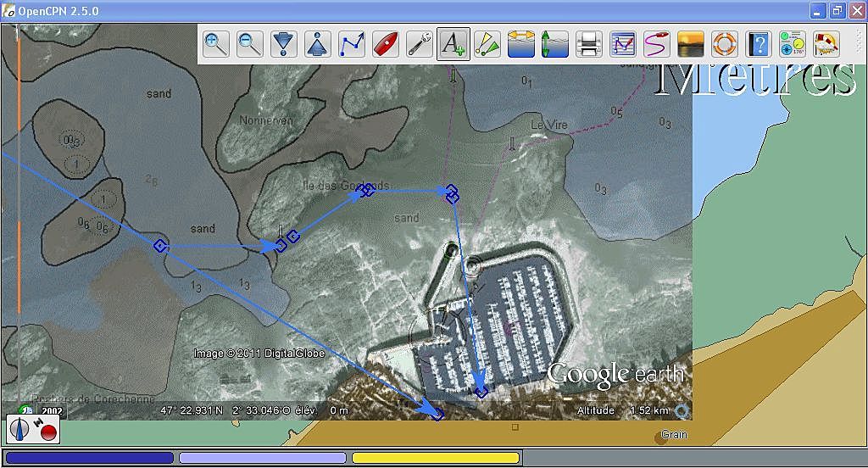This screenshot has width=868, height=468.
Task: Change color scheme via sunset icon
Action: (x=691, y=44)
